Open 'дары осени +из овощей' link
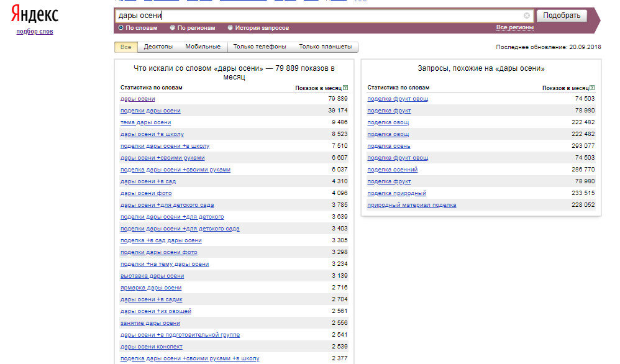Viewport: 620px width, 364px height. (x=156, y=311)
